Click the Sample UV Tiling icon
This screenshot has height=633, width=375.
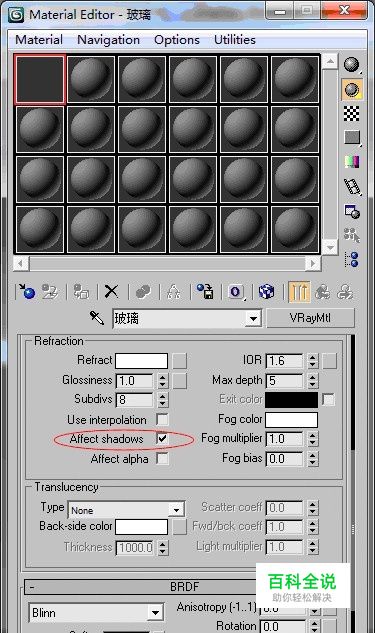tap(352, 138)
